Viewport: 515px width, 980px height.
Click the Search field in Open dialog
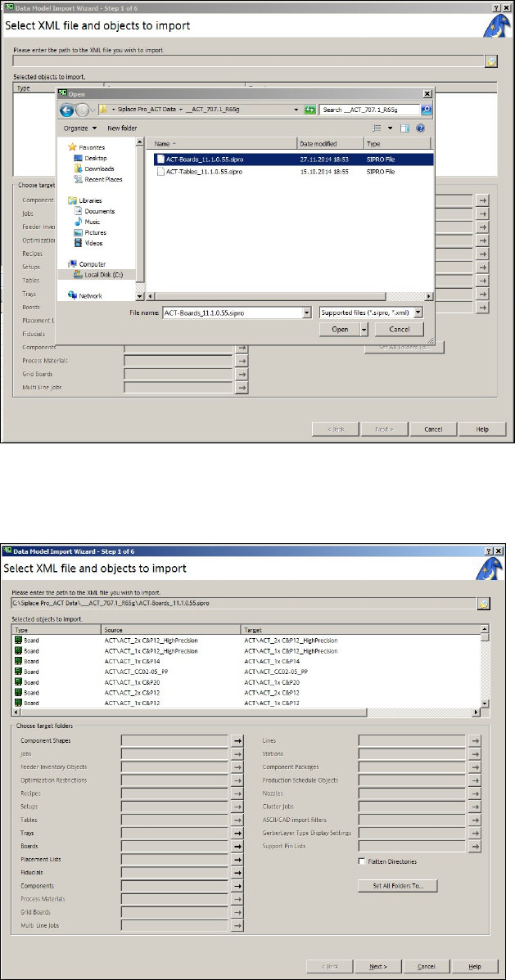370,110
